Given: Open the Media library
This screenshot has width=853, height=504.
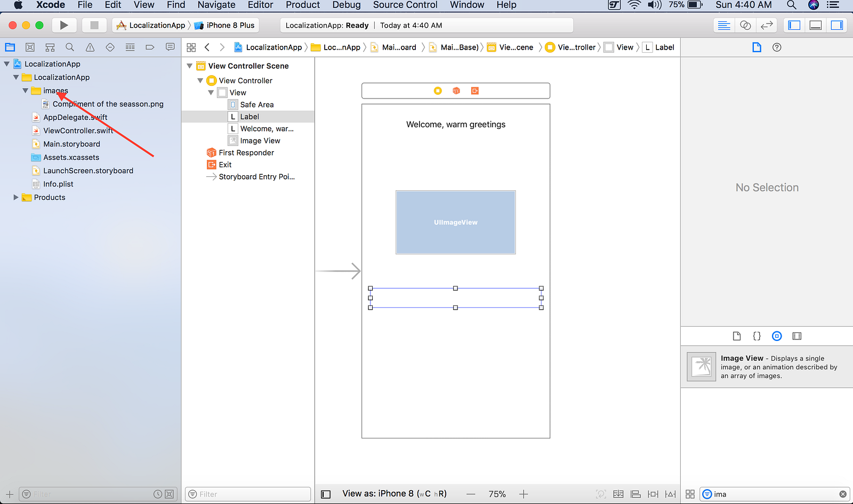Looking at the screenshot, I should (797, 336).
